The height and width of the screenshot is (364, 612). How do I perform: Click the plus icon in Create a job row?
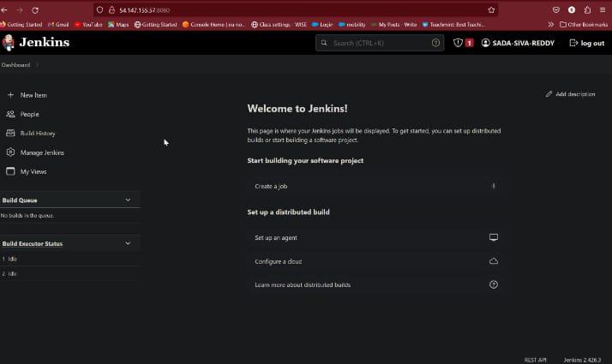pyautogui.click(x=494, y=186)
